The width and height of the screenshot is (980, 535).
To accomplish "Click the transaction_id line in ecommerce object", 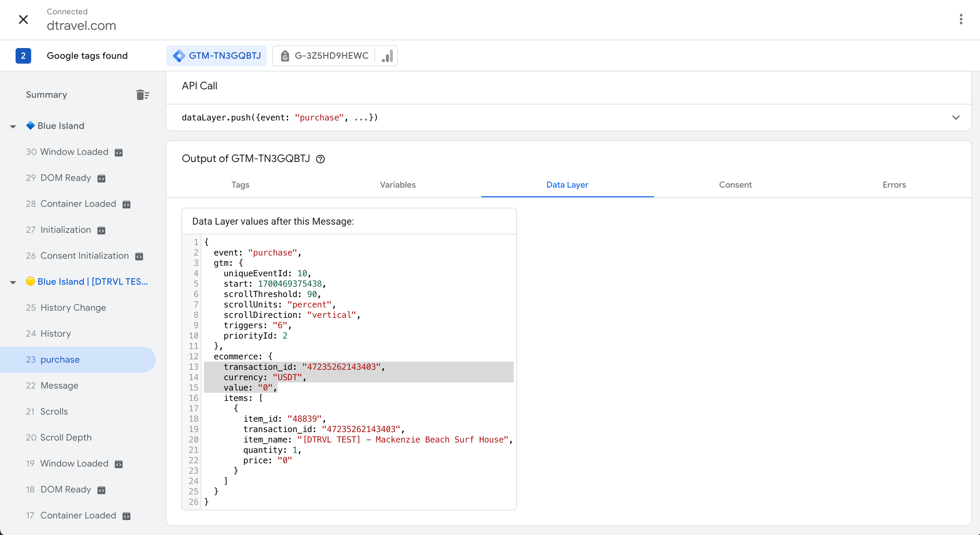I will [x=304, y=367].
